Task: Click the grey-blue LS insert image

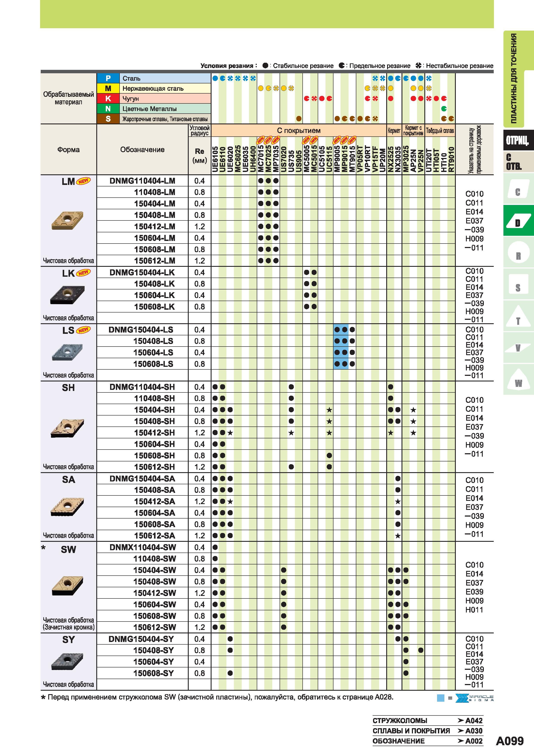Action: point(67,352)
